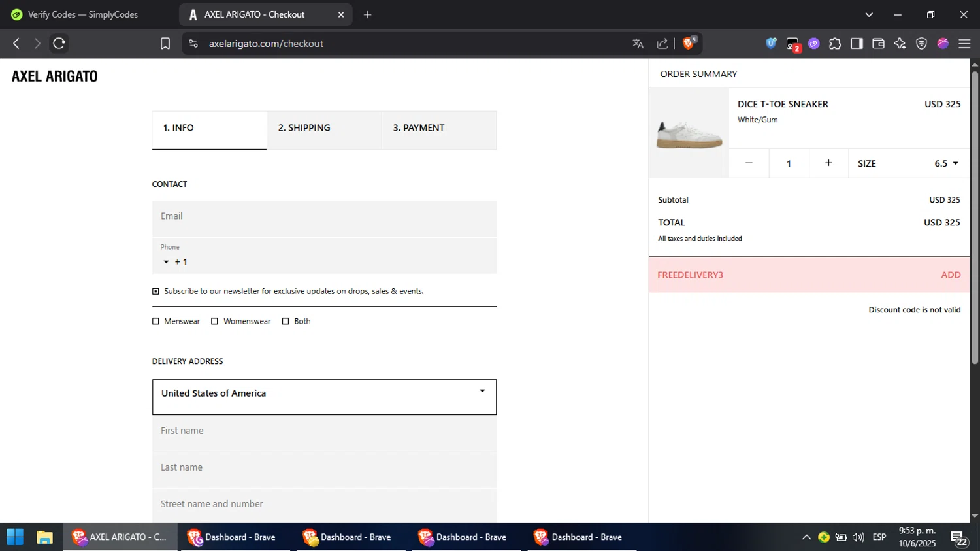Open the Brave Wallet icon

878,44
